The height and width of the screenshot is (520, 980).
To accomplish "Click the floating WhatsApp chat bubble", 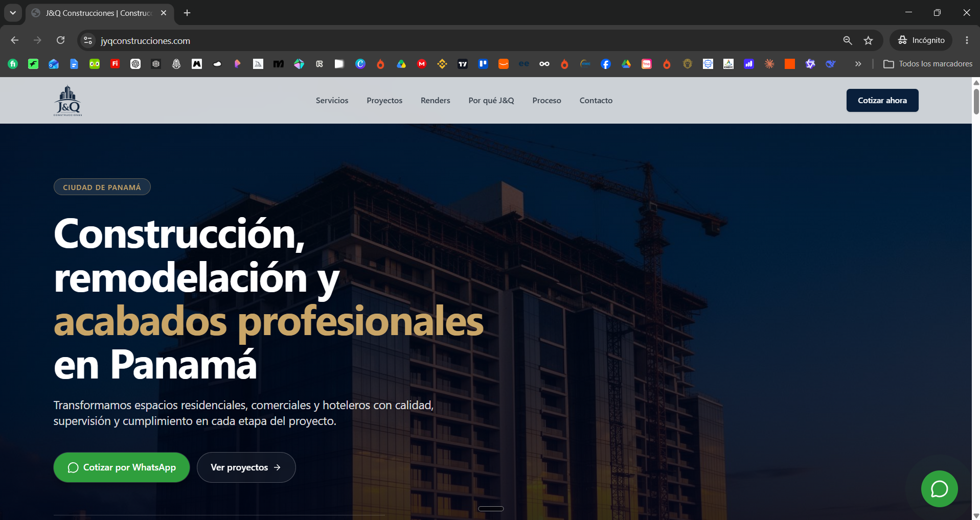I will [939, 489].
